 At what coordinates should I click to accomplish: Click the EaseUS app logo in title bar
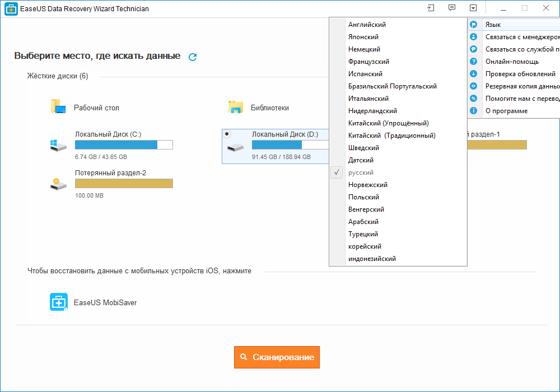point(11,9)
